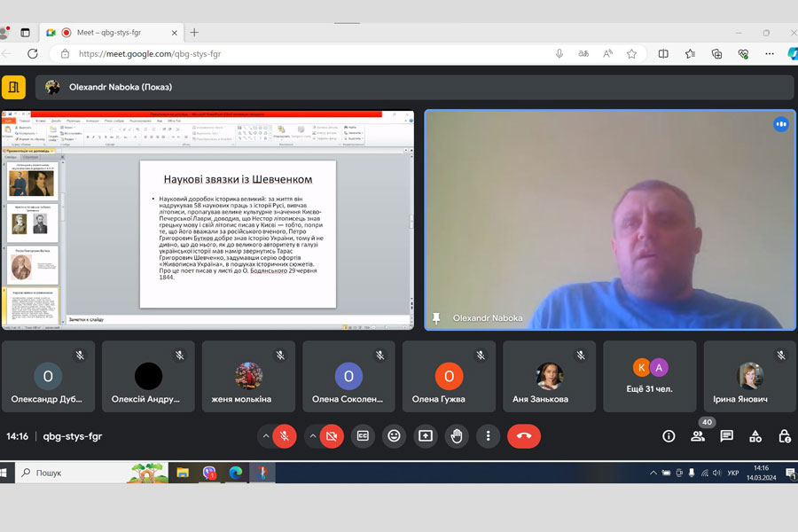The image size is (798, 532).
Task: Open volume control in system tray
Action: (717, 473)
